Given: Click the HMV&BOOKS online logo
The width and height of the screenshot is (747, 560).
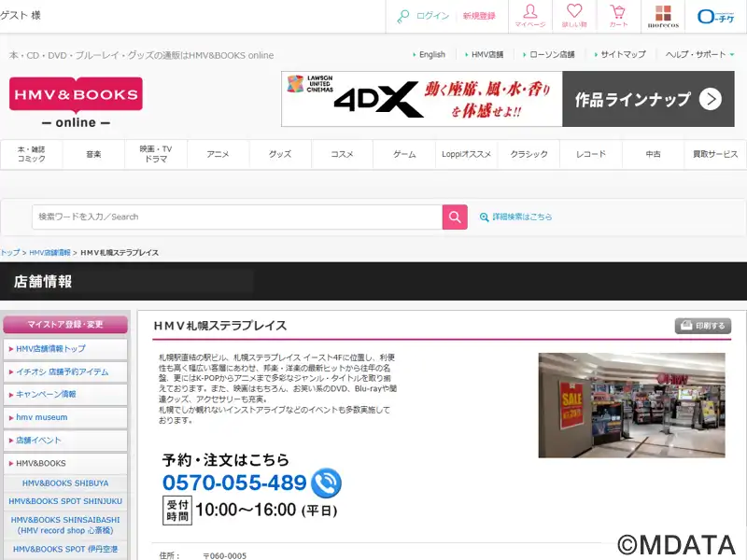Looking at the screenshot, I should pos(76,102).
